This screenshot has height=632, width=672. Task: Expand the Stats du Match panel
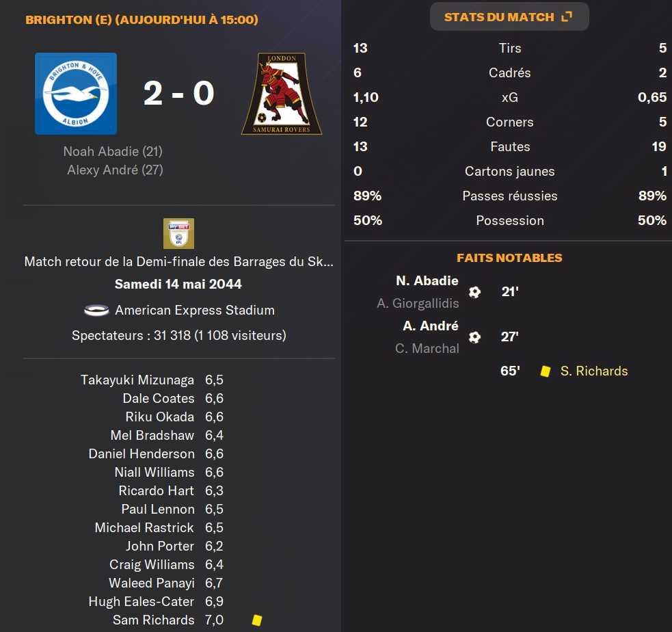[509, 17]
